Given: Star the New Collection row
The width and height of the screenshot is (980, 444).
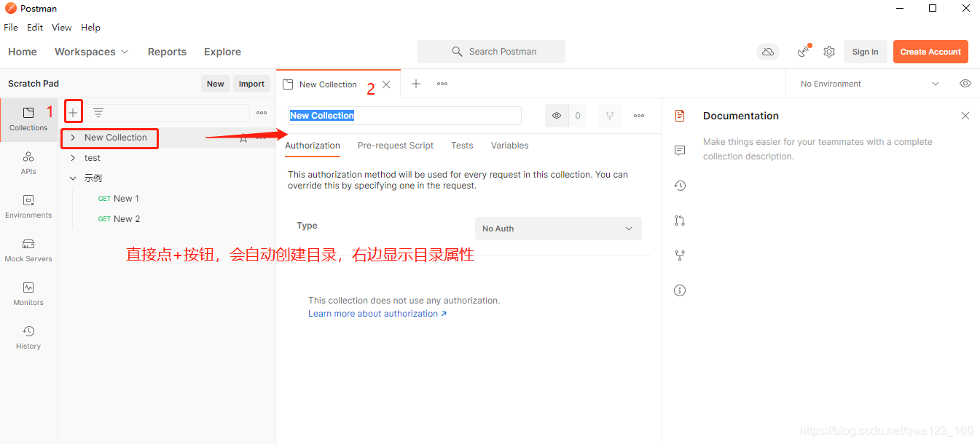Looking at the screenshot, I should (x=243, y=138).
